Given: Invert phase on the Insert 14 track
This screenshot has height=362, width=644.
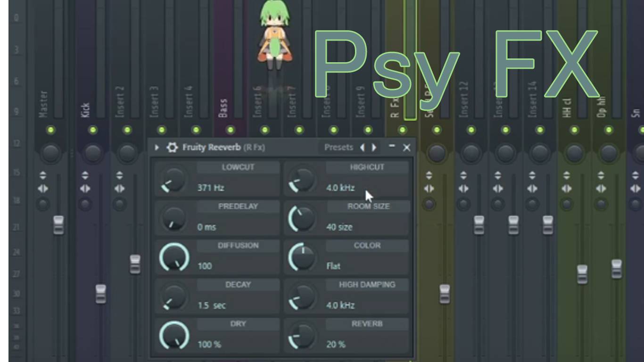Looking at the screenshot, I should (x=532, y=175).
